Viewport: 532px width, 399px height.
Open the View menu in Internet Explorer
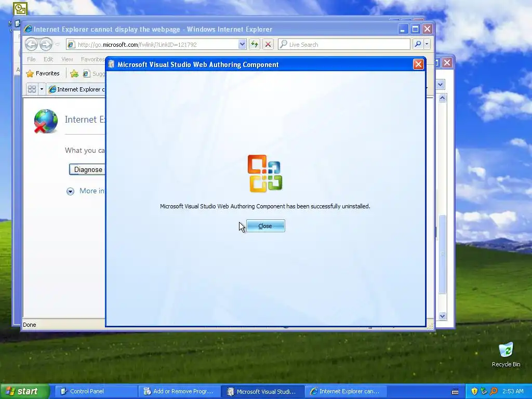click(x=67, y=59)
